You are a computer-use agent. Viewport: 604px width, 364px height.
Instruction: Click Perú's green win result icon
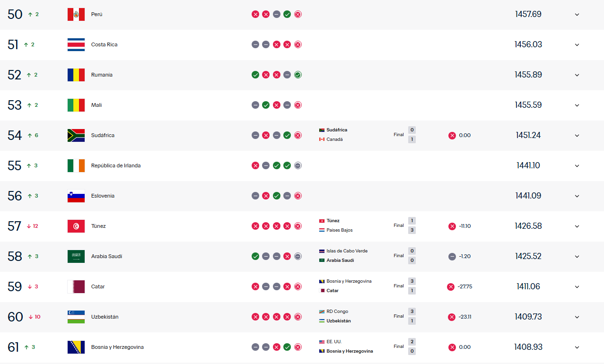click(x=287, y=14)
